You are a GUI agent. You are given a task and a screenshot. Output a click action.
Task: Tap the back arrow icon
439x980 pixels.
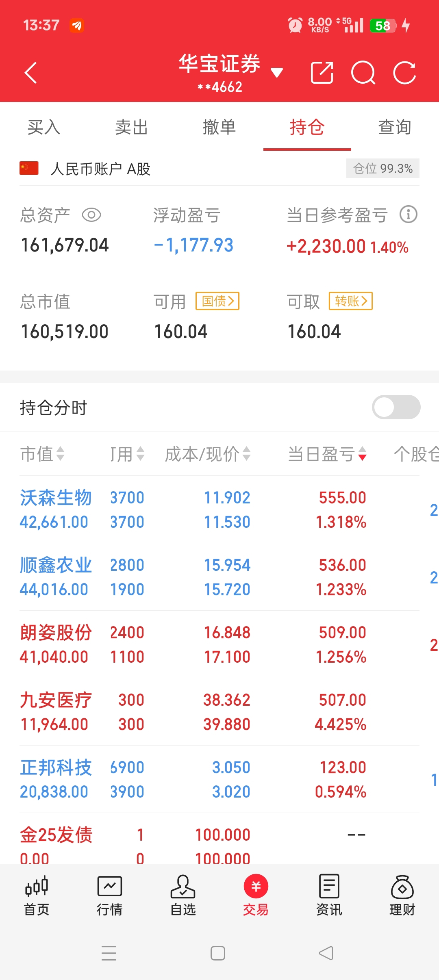31,73
